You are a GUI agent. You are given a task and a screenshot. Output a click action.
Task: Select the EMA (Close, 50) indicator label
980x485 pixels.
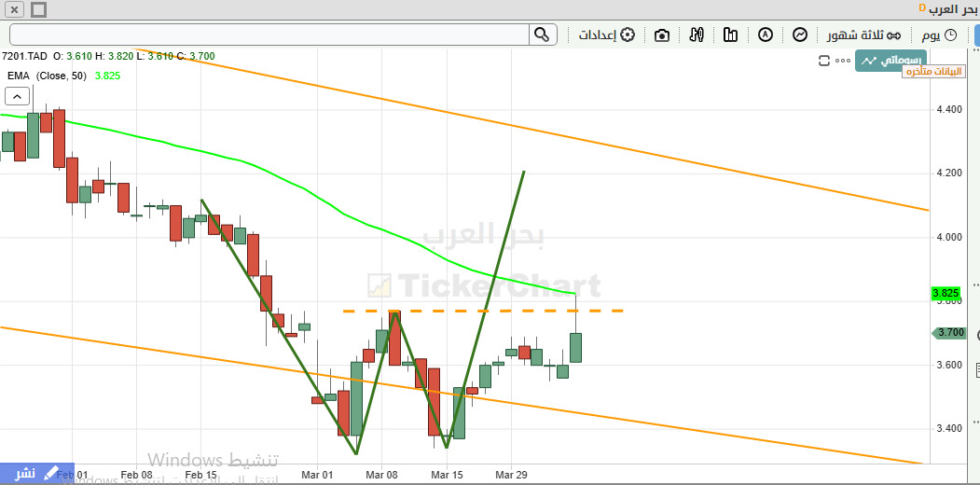click(x=47, y=76)
